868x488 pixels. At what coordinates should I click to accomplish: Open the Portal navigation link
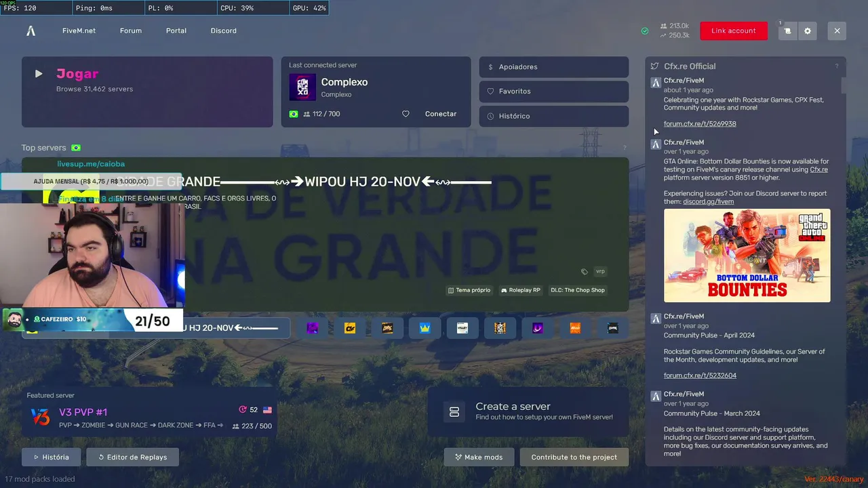coord(176,30)
